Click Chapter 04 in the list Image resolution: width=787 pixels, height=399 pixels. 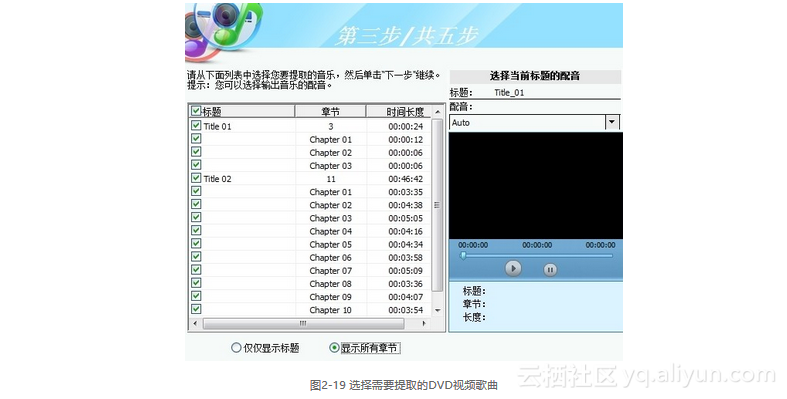coord(330,231)
